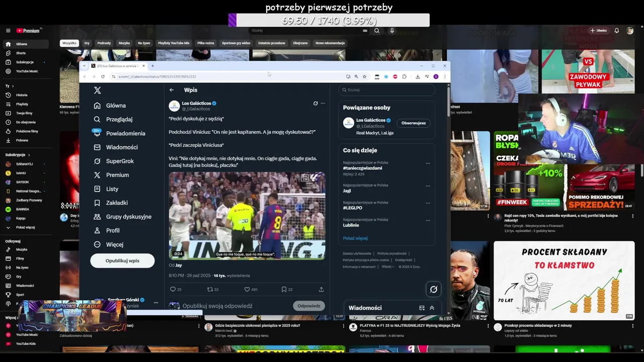Viewport: 644px width, 362px height.
Task: Expand Subskrypcje section header in YouTube
Action: click(18, 155)
